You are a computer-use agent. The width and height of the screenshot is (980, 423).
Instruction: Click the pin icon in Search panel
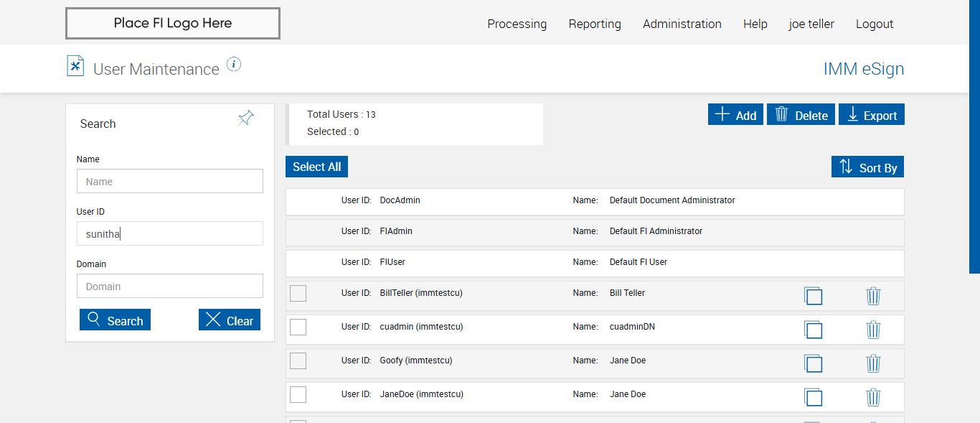point(246,118)
